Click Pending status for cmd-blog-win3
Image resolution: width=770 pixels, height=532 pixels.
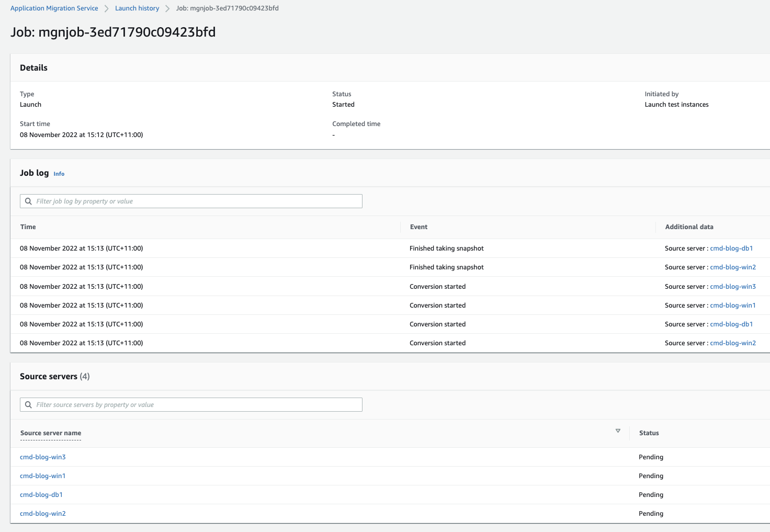click(651, 457)
